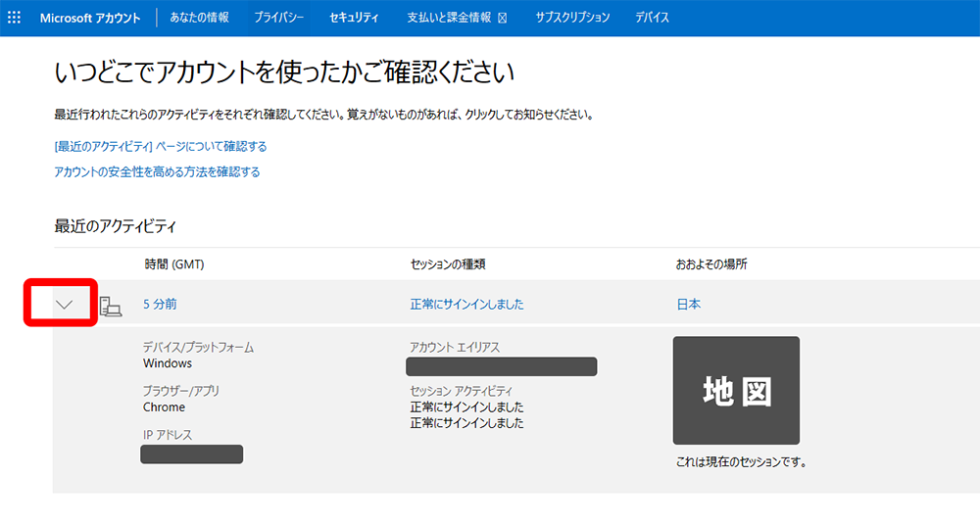980x526 pixels.
Task: Click the アカウント エイリアス label
Action: (455, 348)
